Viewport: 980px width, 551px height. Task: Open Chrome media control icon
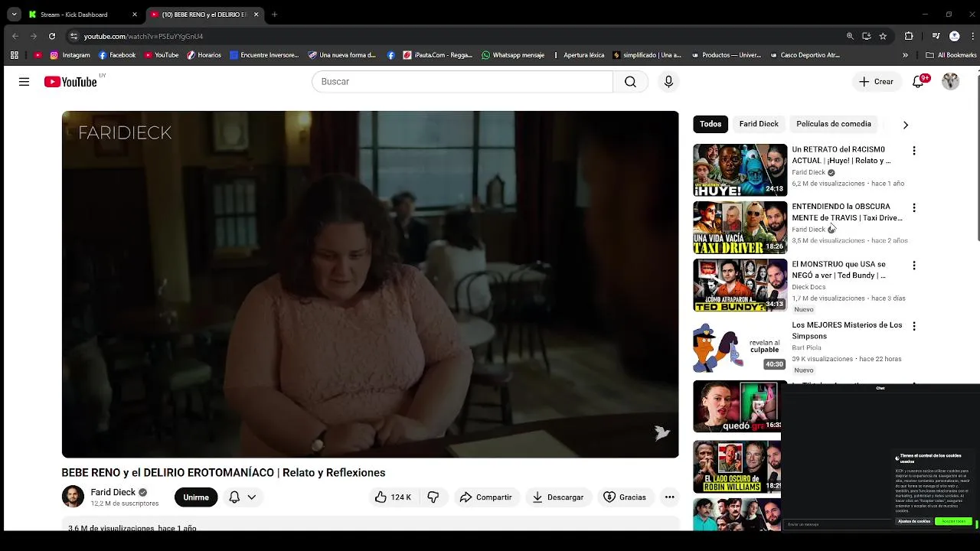[936, 36]
